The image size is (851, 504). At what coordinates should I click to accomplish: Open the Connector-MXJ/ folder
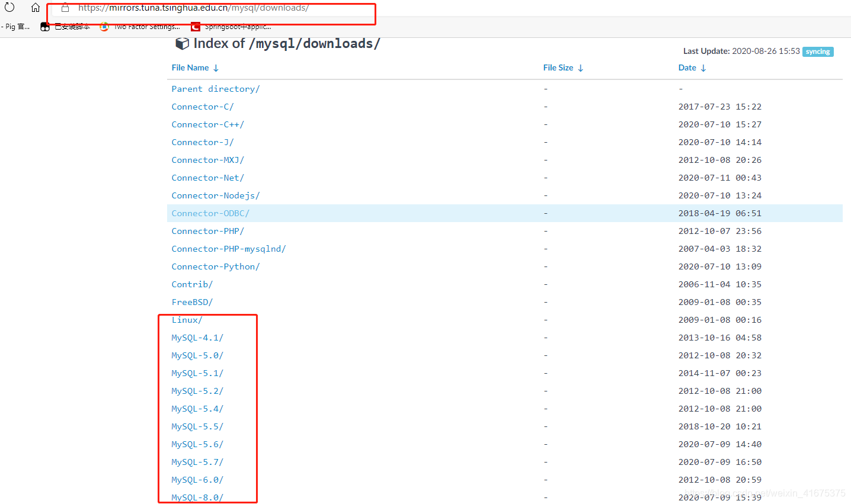coord(208,160)
